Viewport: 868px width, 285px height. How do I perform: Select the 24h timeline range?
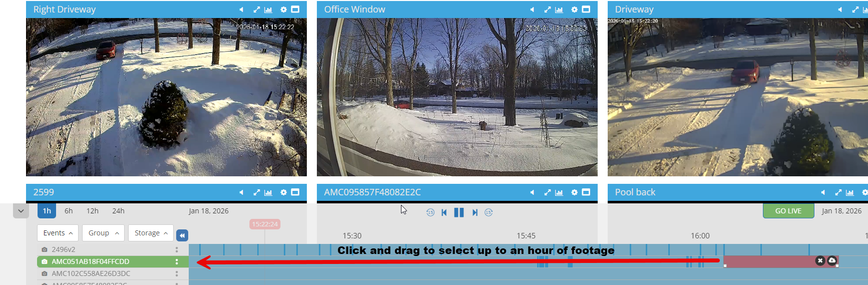pyautogui.click(x=118, y=211)
